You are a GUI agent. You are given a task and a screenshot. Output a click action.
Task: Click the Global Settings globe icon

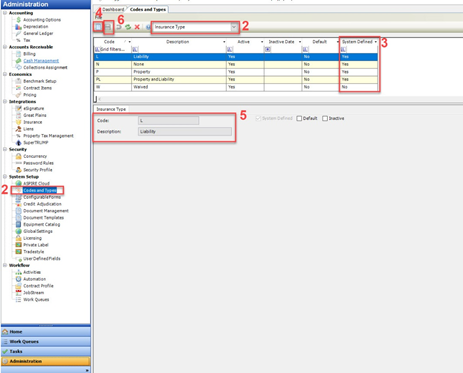click(x=19, y=231)
